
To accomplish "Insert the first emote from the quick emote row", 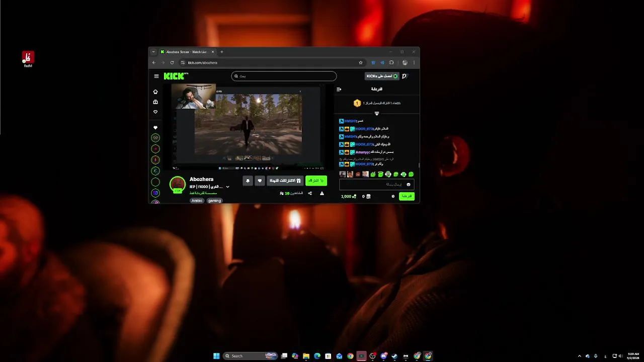I will 343,174.
